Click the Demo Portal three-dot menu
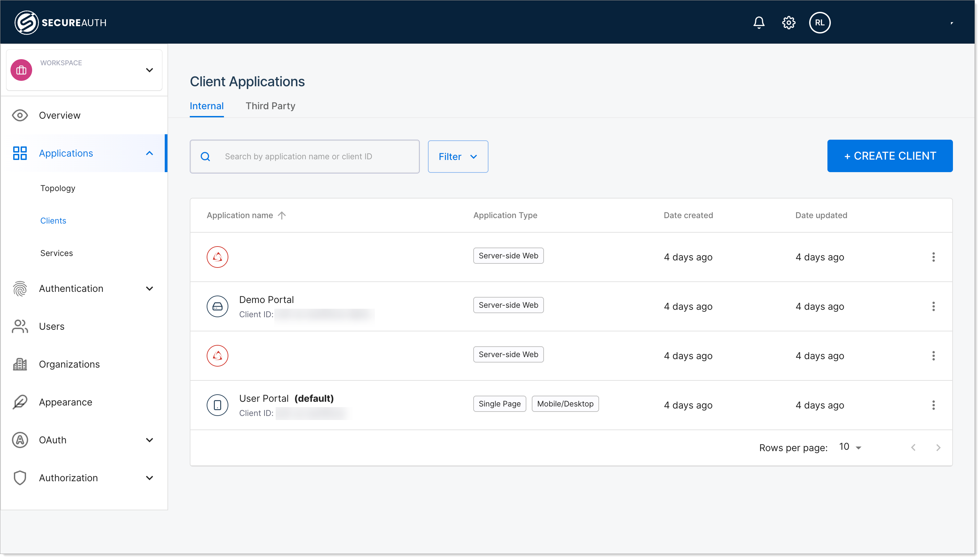Viewport: 980px width, 559px height. 933,306
